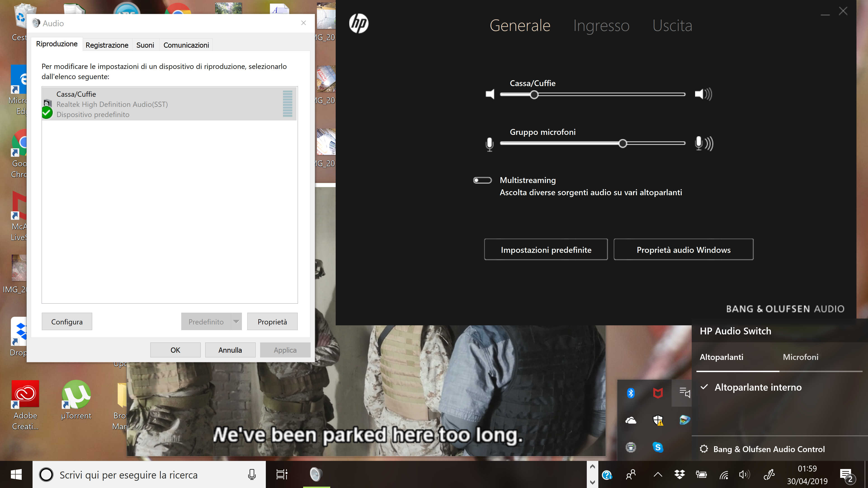This screenshot has width=868, height=488.
Task: Open the Bluetooth tray icon
Action: (x=630, y=393)
